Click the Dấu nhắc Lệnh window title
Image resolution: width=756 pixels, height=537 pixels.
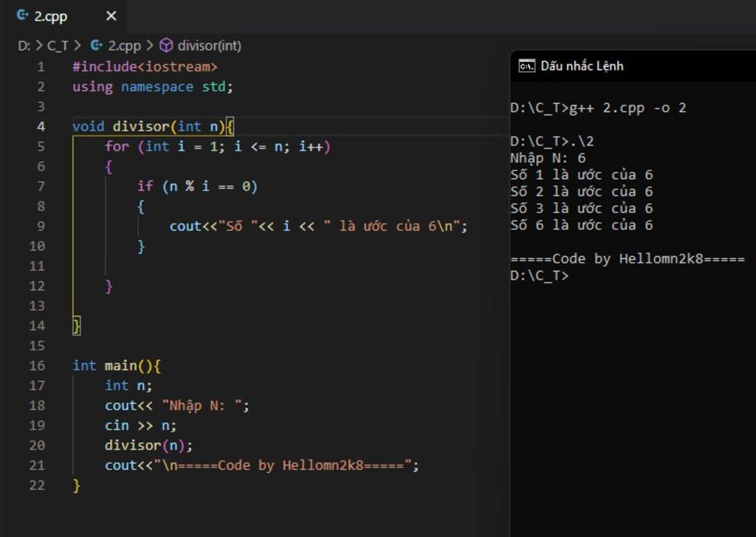pyautogui.click(x=582, y=66)
